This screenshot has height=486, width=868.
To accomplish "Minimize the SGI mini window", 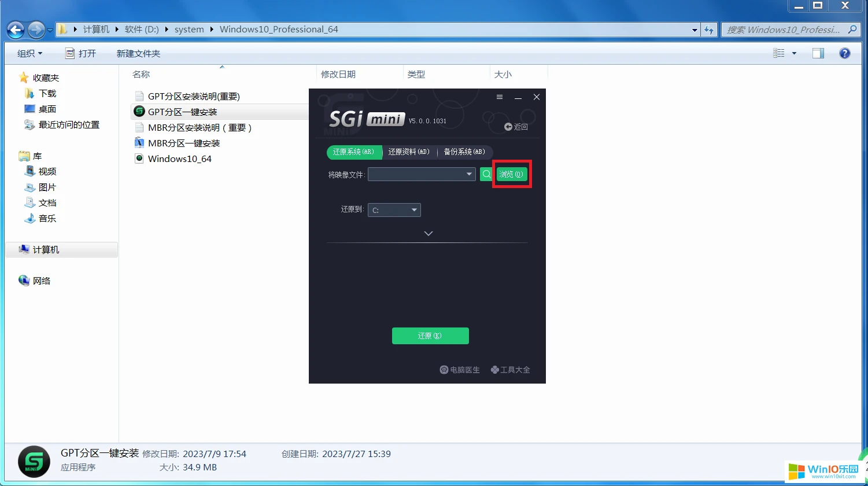I will (518, 98).
